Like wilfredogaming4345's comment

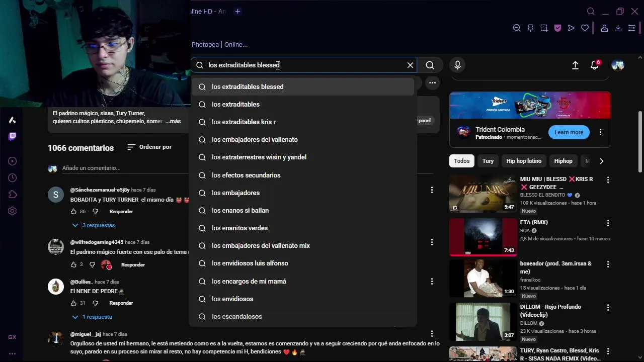(x=73, y=264)
